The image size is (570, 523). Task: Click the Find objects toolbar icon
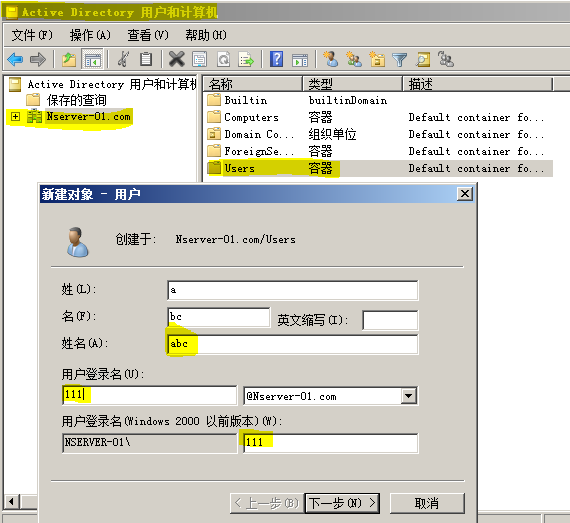(x=423, y=59)
